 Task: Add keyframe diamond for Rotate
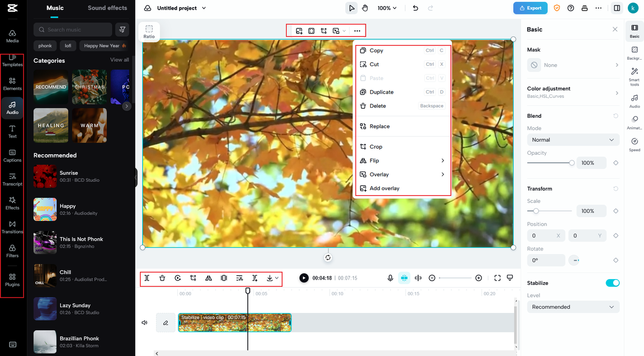616,260
